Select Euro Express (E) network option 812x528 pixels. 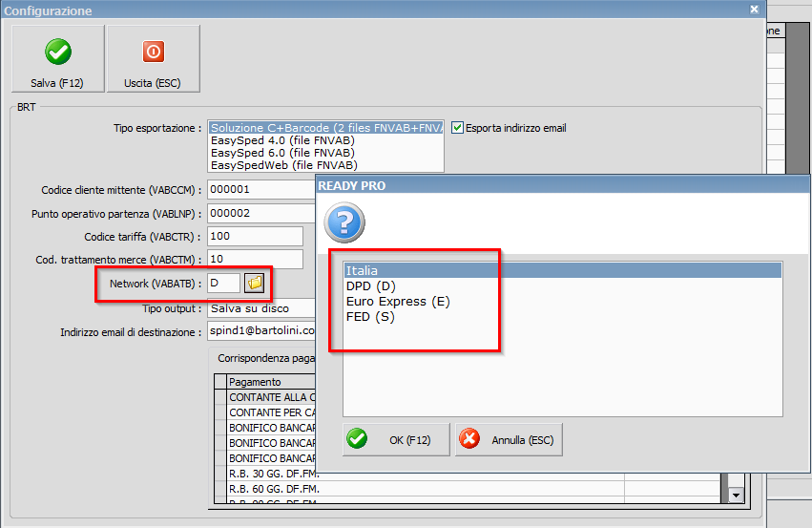click(x=562, y=302)
